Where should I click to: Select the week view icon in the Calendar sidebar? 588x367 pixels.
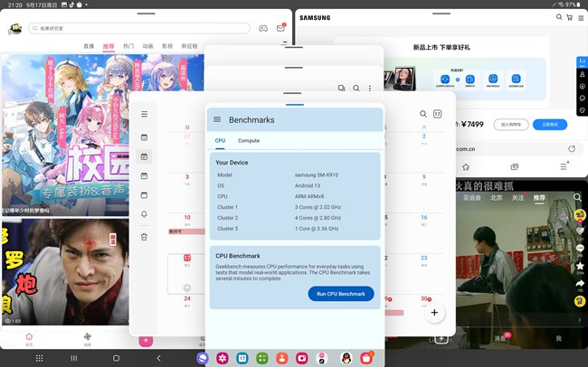click(x=144, y=175)
